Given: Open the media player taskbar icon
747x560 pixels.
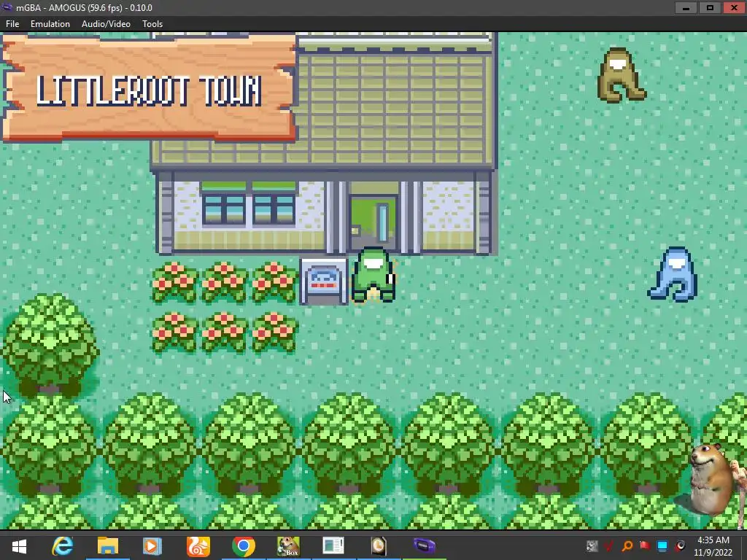Looking at the screenshot, I should (152, 546).
